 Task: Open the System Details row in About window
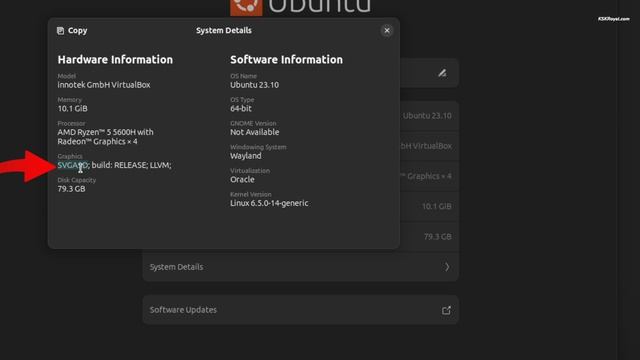tap(300, 267)
